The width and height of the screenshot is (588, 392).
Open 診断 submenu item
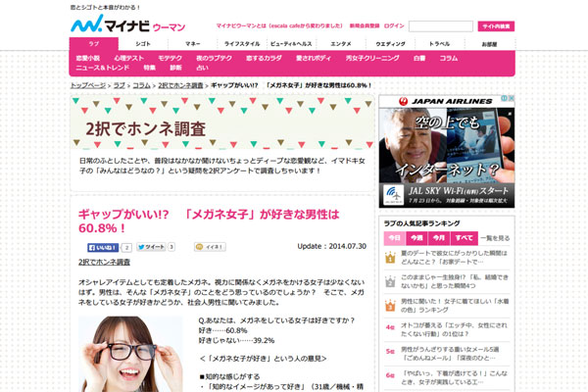tap(175, 68)
